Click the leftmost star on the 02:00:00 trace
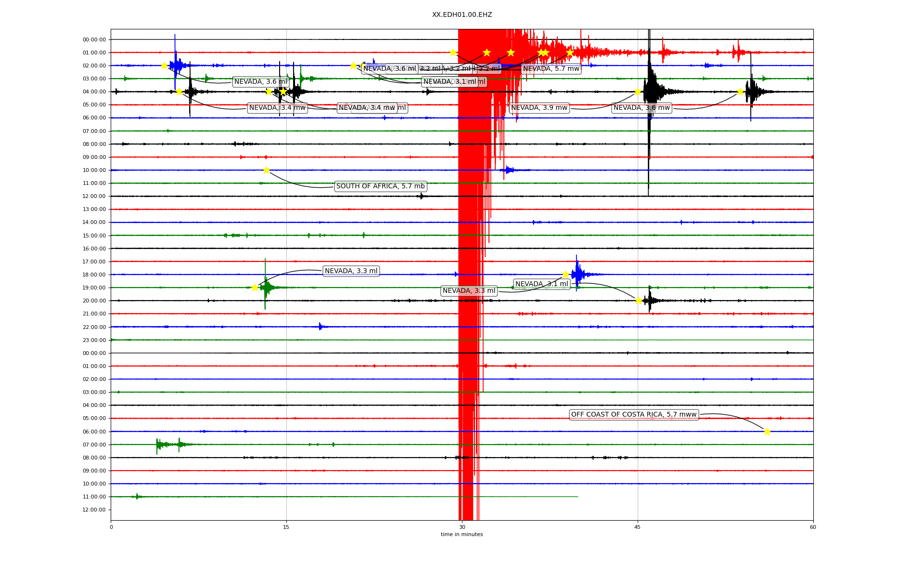924x578 pixels. 164,66
